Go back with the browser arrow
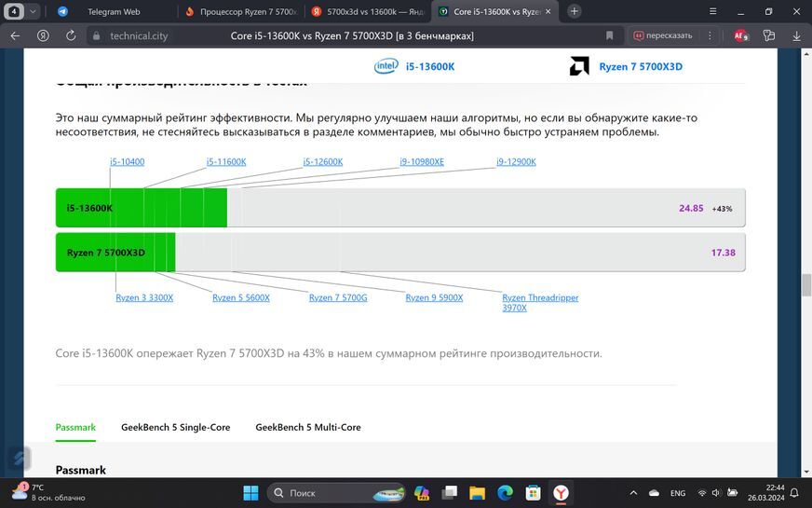 point(15,35)
